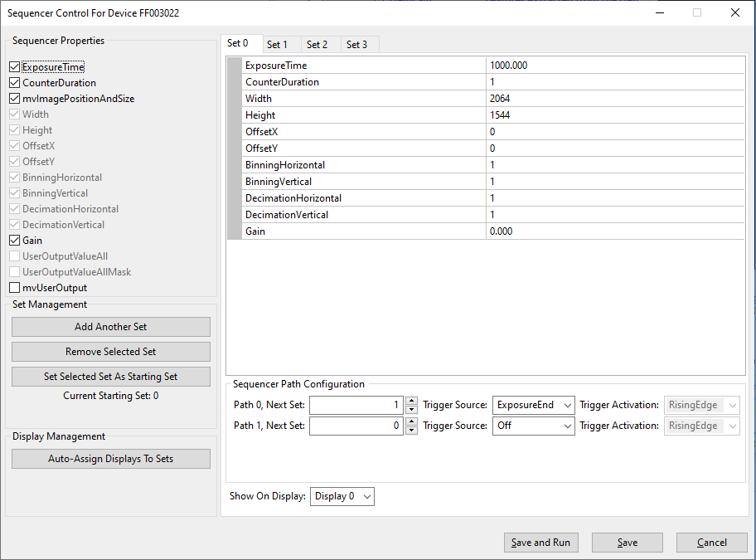756x560 pixels.
Task: Enable the mvUserOutput checkbox
Action: (x=14, y=288)
